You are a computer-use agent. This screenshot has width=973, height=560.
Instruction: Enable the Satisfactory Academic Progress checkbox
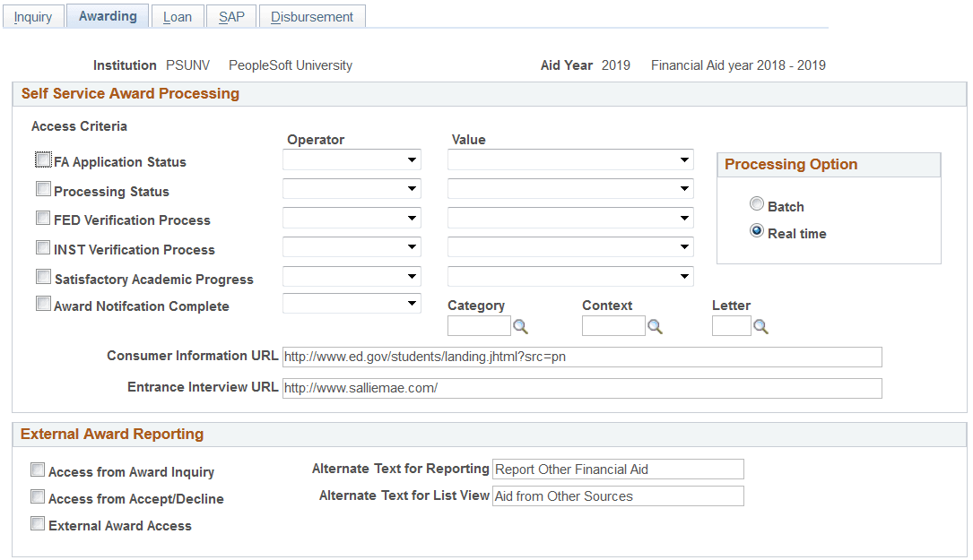pos(43,276)
